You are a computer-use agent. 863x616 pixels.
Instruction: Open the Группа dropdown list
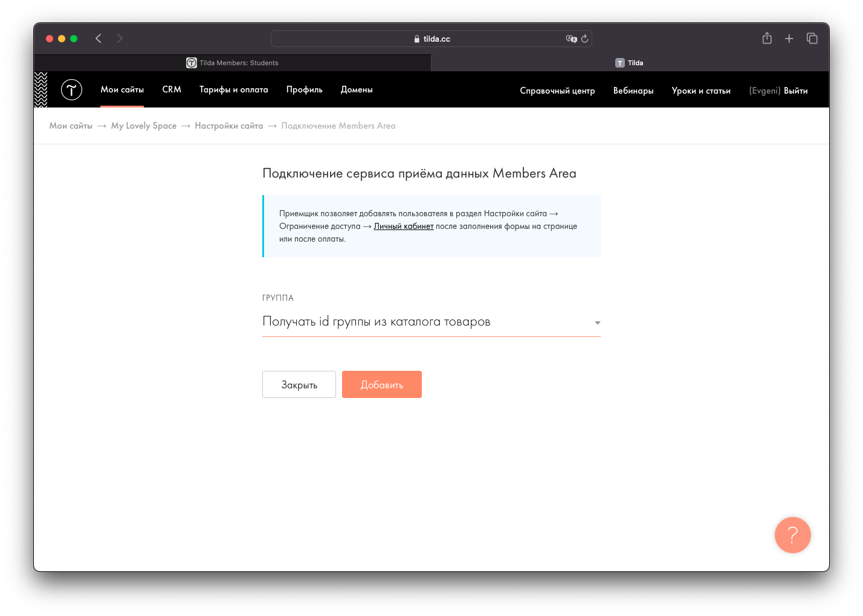click(431, 322)
